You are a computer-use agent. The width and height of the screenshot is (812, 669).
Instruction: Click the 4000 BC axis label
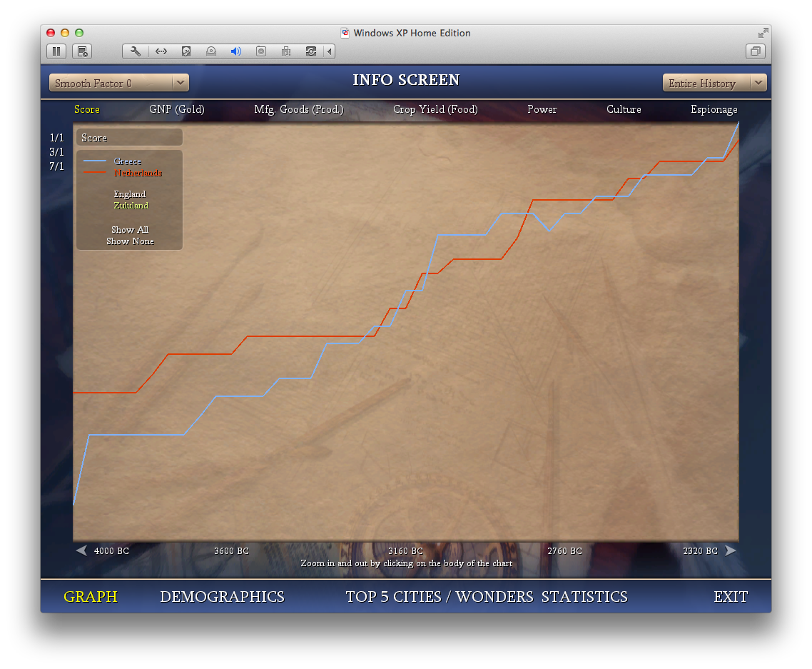(111, 551)
